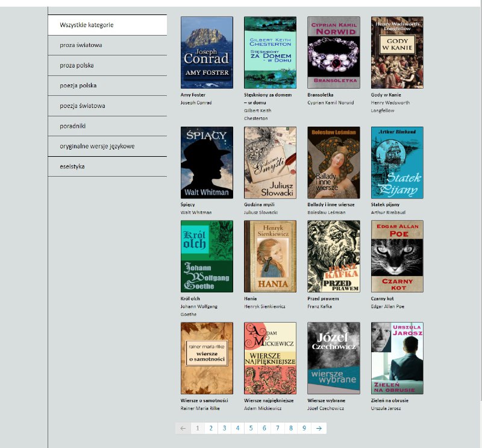The image size is (482, 448).
Task: Open the 'Zieleń na obrusie' cover
Action: click(397, 358)
